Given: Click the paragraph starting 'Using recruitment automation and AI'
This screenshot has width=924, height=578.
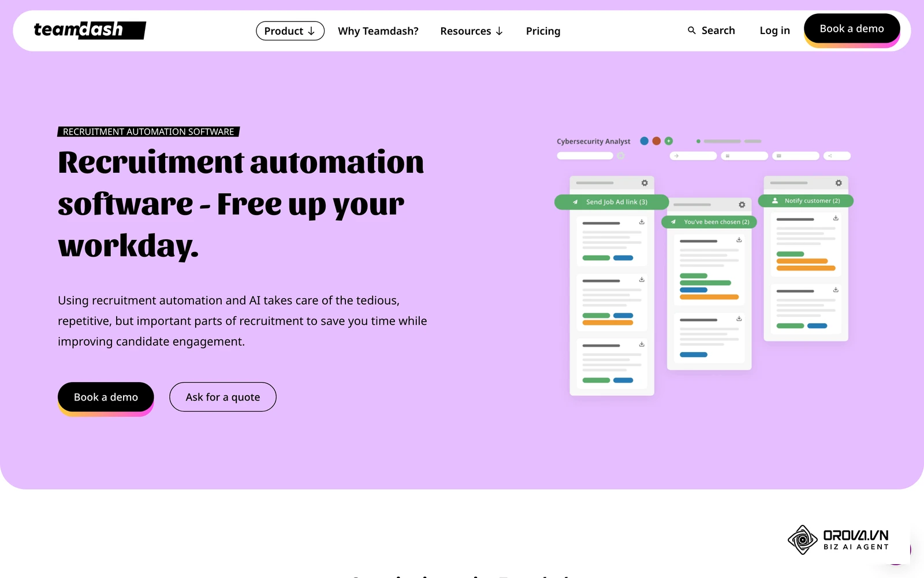Looking at the screenshot, I should [243, 321].
